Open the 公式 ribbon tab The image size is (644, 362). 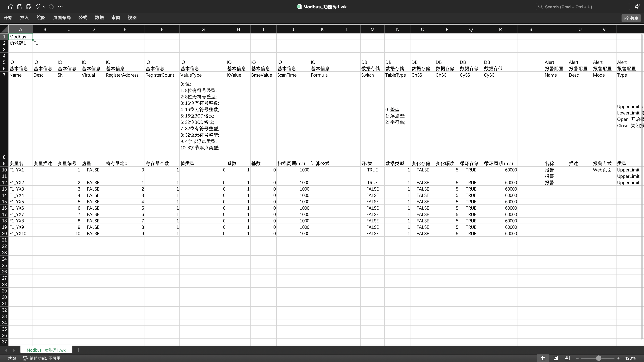coord(83,17)
